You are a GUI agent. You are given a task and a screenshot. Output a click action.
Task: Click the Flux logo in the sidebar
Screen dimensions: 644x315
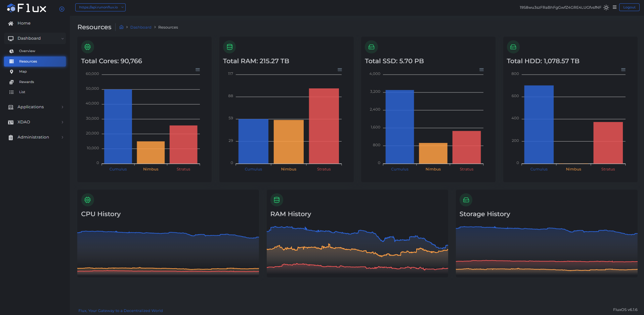(27, 8)
